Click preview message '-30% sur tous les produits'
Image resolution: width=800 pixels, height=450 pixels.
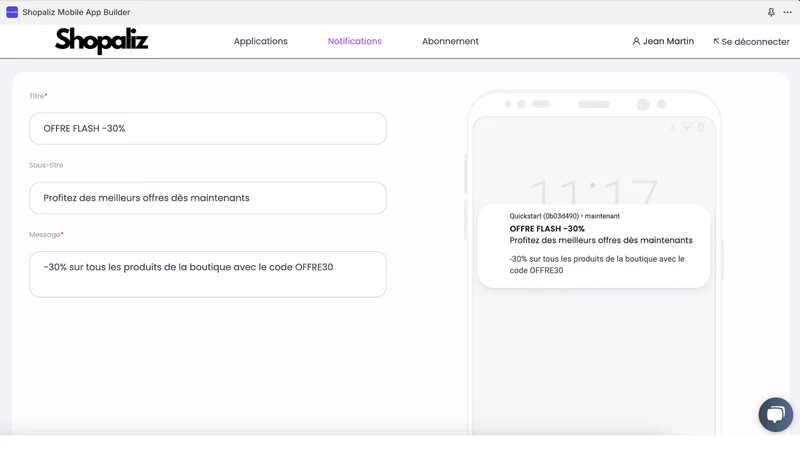[597, 265]
